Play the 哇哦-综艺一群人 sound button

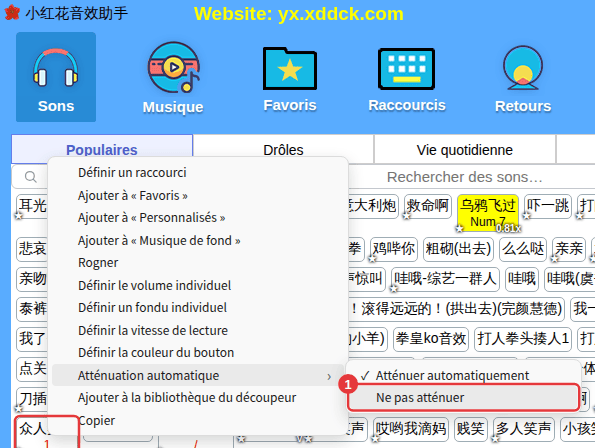point(445,279)
